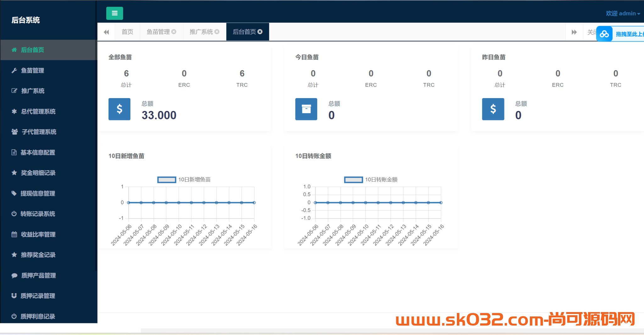The width and height of the screenshot is (644, 335).
Task: Go to 质押产品管理 menu item
Action: [48, 275]
